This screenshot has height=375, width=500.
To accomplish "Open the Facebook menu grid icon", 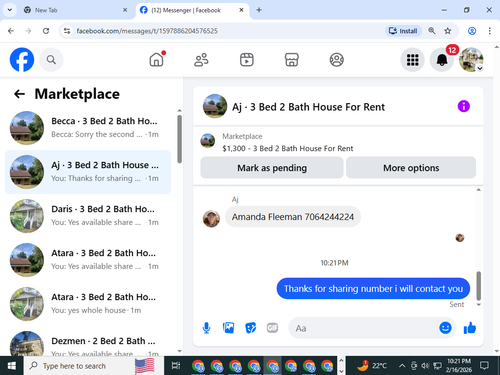I will (412, 60).
